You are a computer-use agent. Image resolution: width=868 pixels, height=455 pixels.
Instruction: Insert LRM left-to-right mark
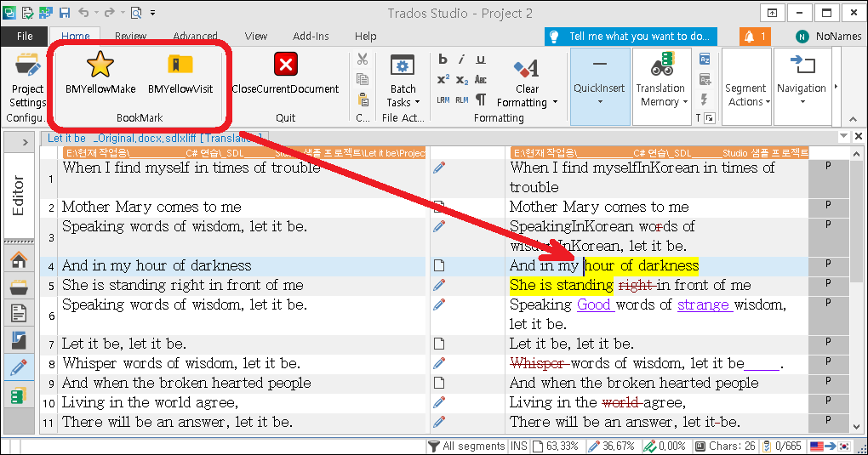coord(443,100)
